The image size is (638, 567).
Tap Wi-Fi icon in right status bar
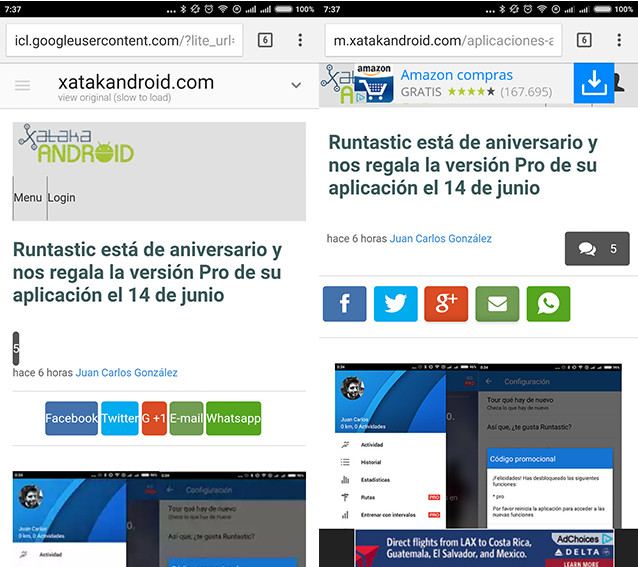pos(542,9)
